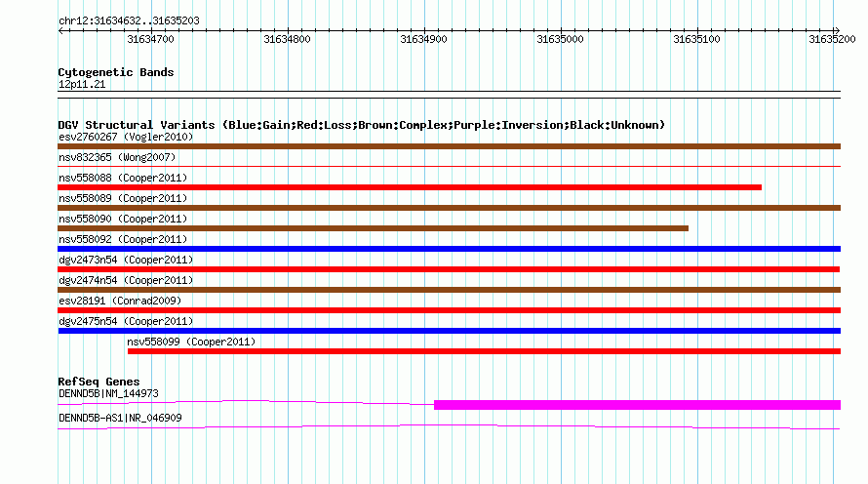Click ruler position label 31634800
The height and width of the screenshot is (484, 868).
tap(287, 39)
